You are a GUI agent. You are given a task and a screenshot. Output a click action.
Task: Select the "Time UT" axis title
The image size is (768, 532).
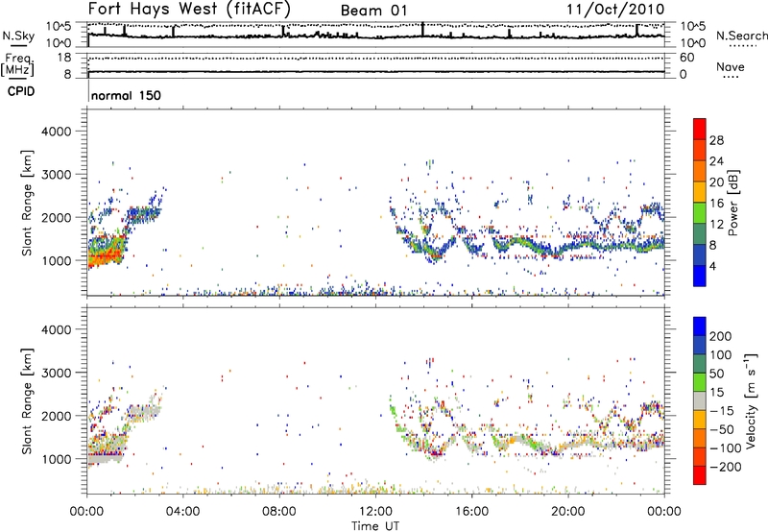pyautogui.click(x=375, y=526)
